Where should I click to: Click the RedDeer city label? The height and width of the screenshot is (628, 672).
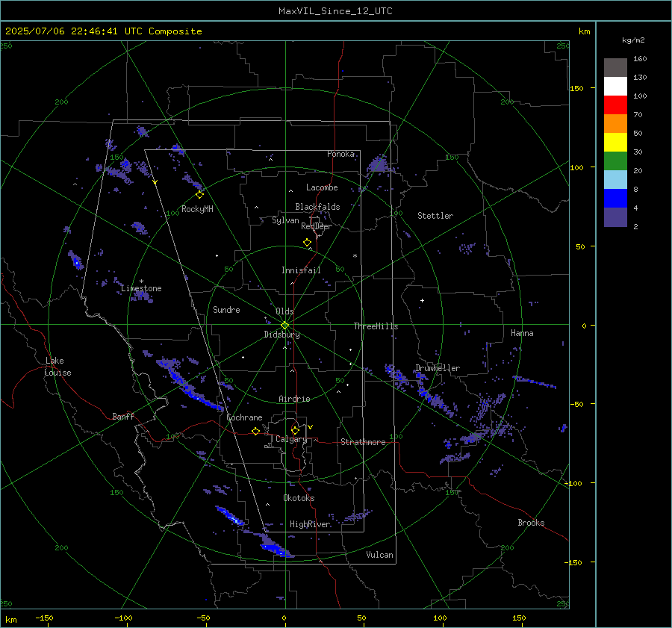(x=317, y=226)
